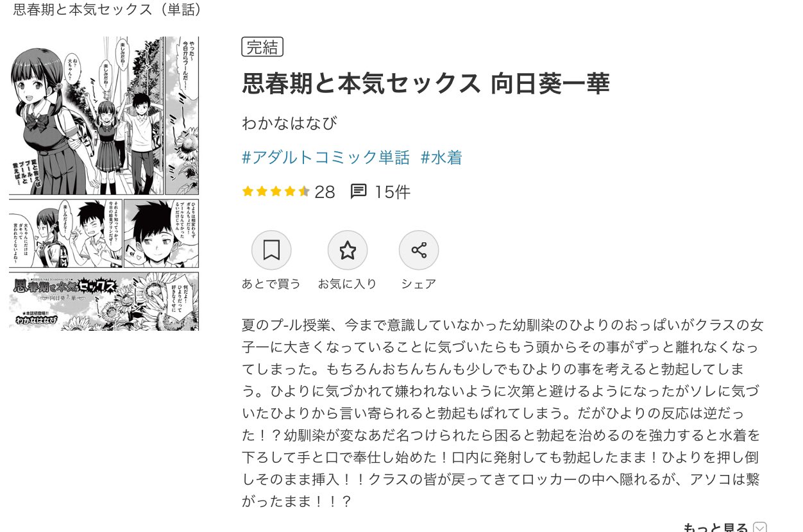The width and height of the screenshot is (803, 532).
Task: Expand description with もっと見る text
Action: pyautogui.click(x=715, y=527)
